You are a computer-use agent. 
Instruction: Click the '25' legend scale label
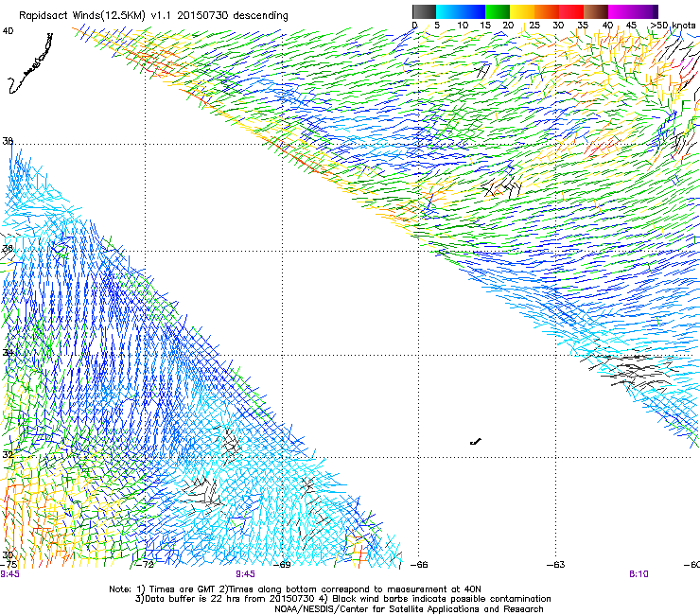pos(534,26)
